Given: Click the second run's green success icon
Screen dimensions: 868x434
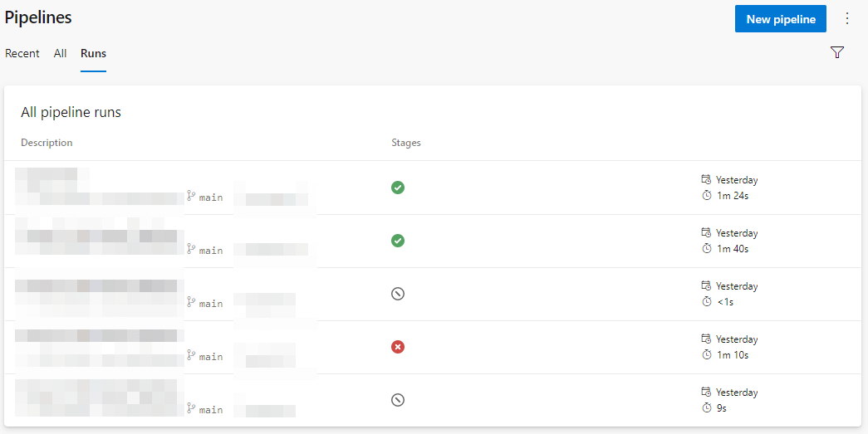Looking at the screenshot, I should pos(398,241).
